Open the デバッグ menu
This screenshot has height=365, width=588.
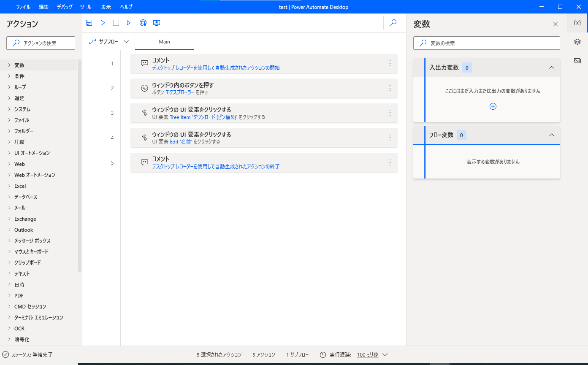click(65, 7)
